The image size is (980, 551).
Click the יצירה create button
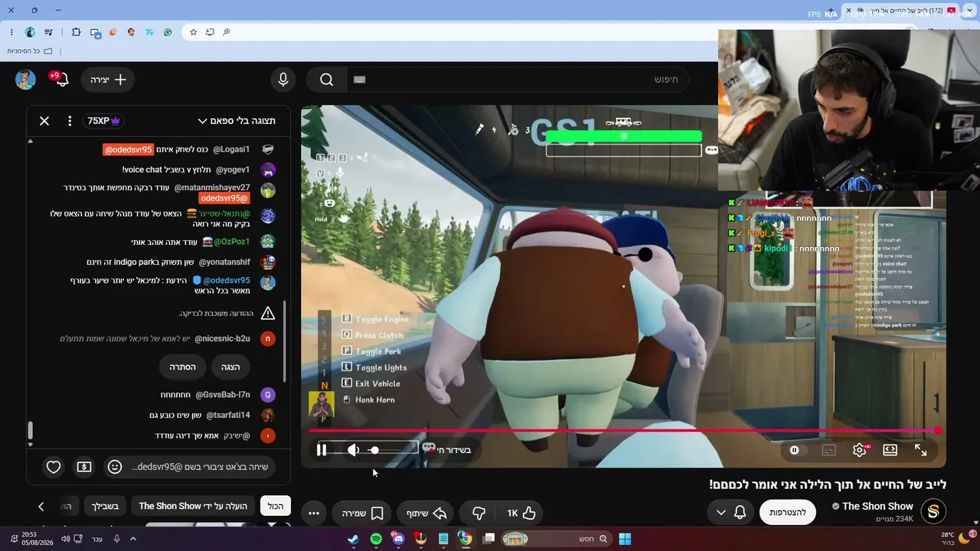pyautogui.click(x=108, y=80)
